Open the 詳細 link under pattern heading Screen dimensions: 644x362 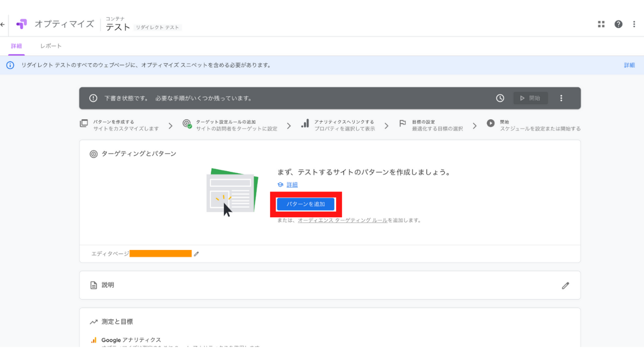point(292,185)
